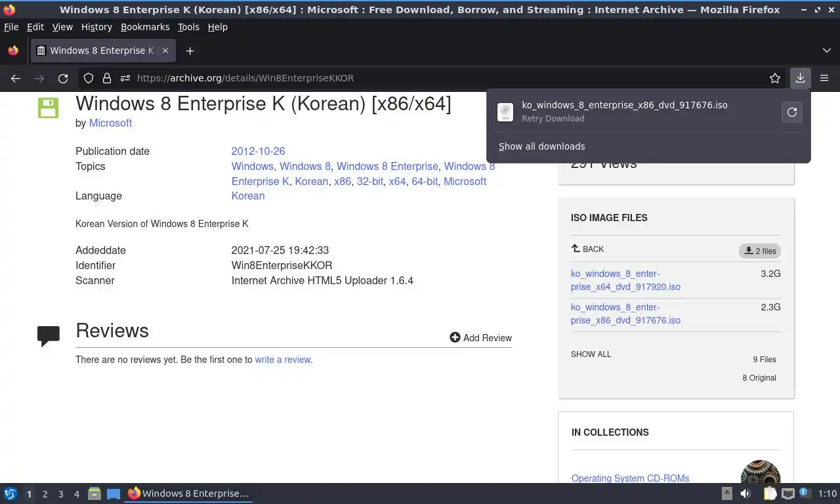Viewport: 840px width, 504px height.
Task: Select the ISO file icon in downloads panel
Action: [505, 112]
